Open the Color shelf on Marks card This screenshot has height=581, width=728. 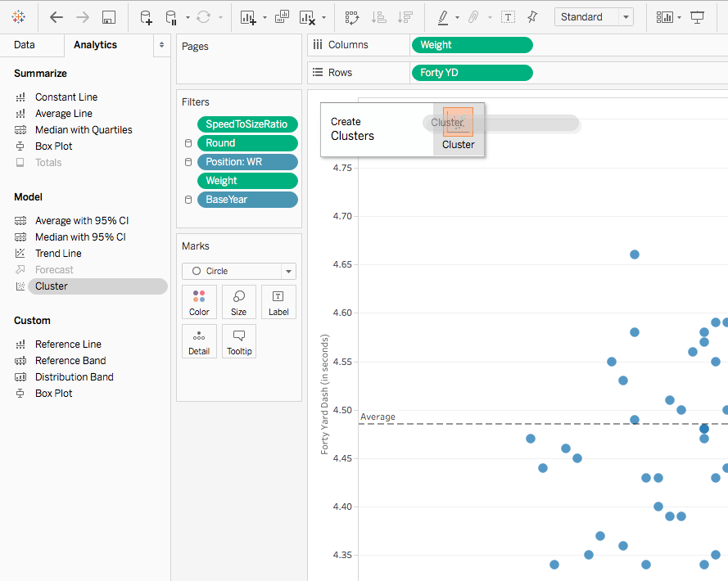click(199, 301)
